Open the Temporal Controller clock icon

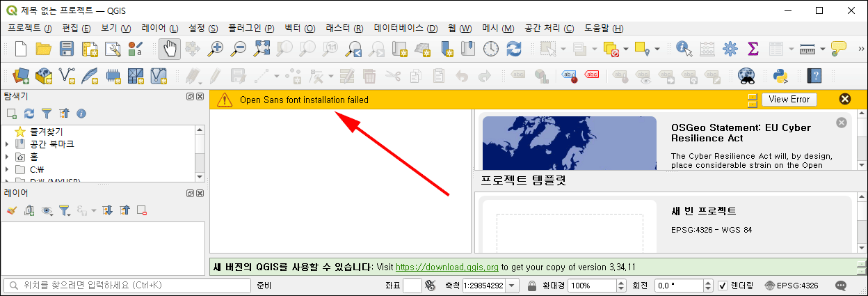491,49
